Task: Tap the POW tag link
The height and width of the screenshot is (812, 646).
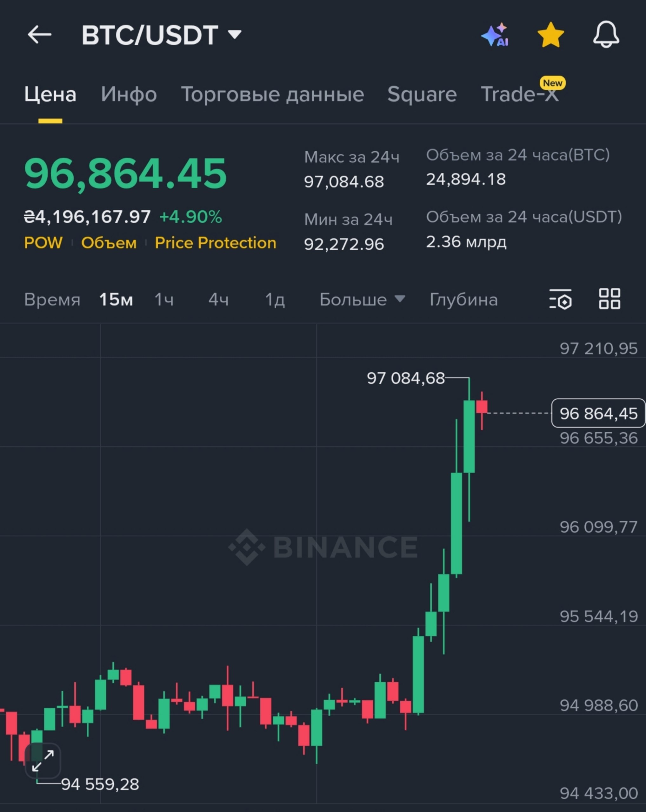Action: (x=43, y=243)
